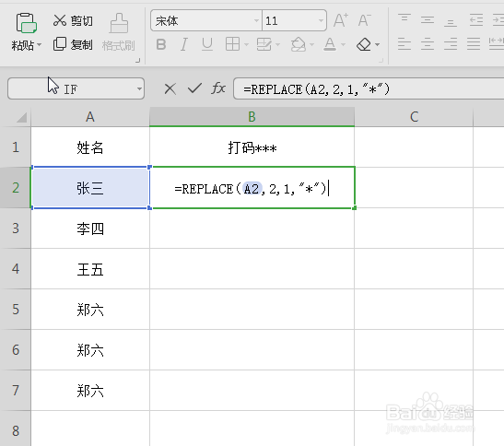Image resolution: width=504 pixels, height=446 pixels.
Task: Open the font group dialog launcher
Action: (381, 60)
